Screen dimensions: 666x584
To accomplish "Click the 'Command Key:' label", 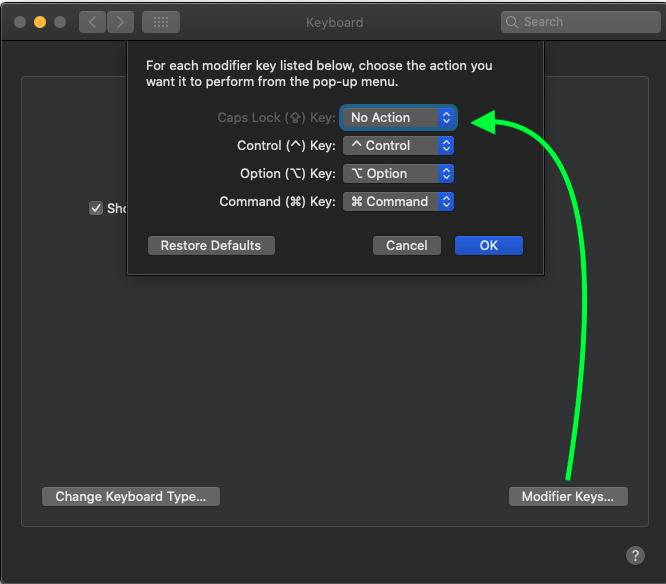I will [x=277, y=202].
